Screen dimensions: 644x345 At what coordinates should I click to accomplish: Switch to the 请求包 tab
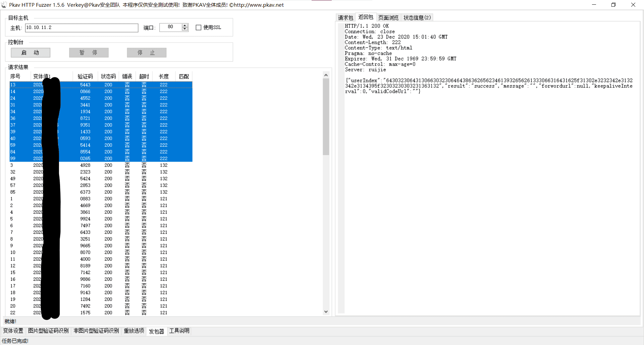pos(345,17)
